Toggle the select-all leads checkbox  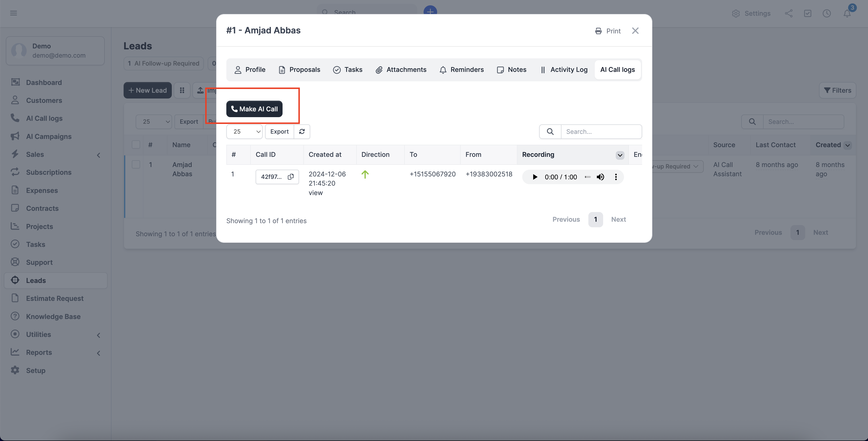point(136,145)
